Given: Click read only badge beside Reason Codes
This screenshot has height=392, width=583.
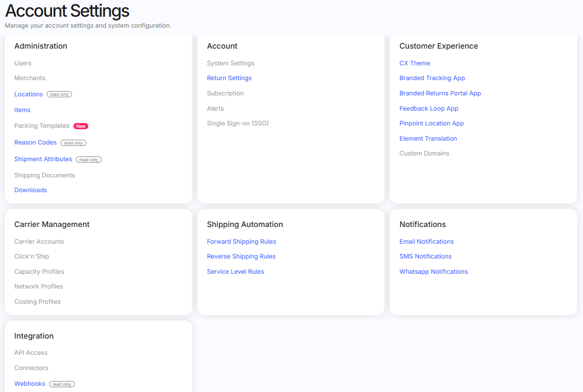Looking at the screenshot, I should pos(73,143).
